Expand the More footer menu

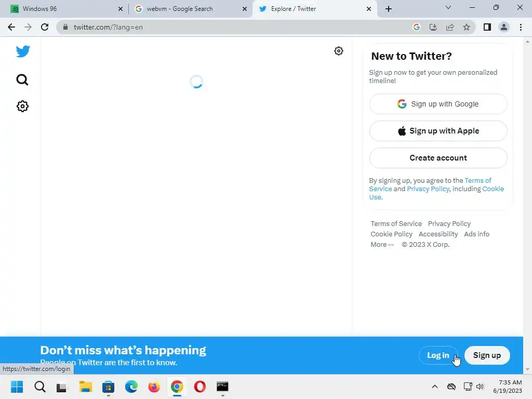point(382,244)
